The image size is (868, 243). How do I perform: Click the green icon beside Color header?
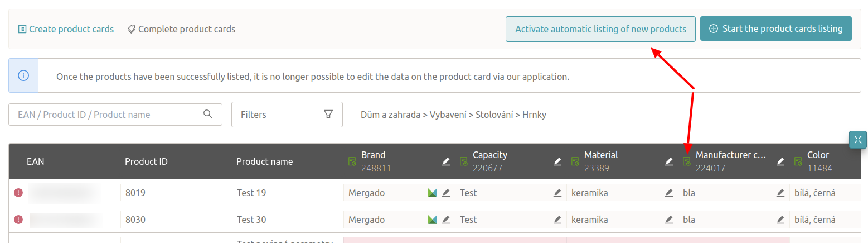pos(798,161)
